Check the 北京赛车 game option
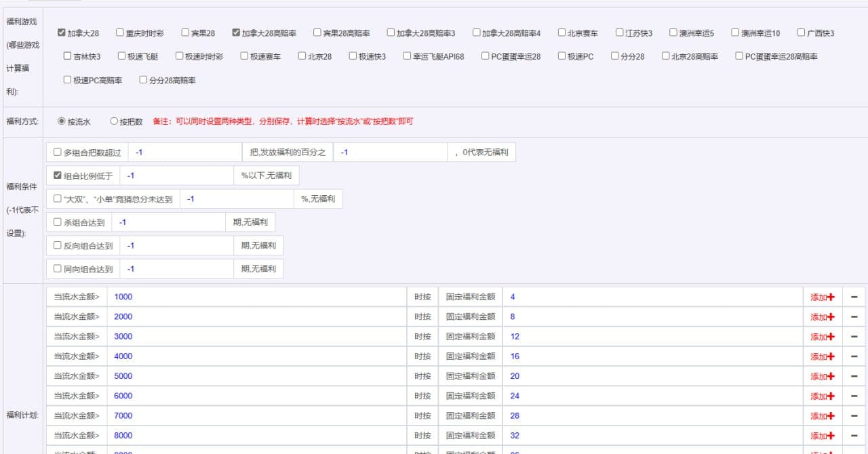Viewport: 868px width, 454px height. 561,33
